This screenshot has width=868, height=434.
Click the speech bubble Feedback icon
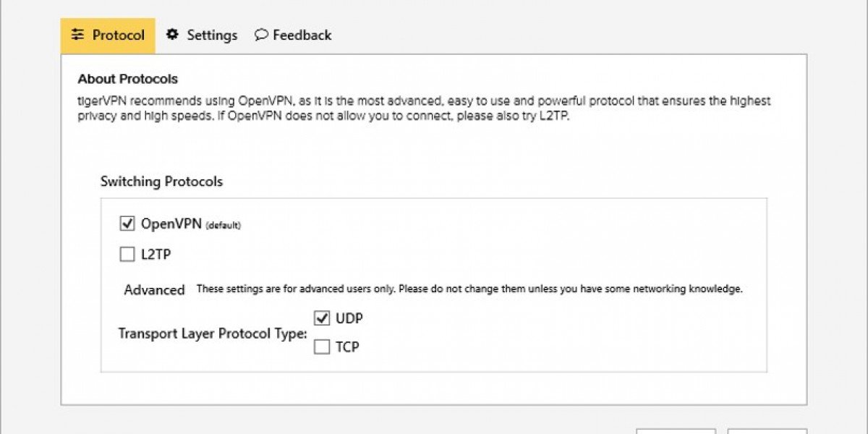tap(261, 35)
